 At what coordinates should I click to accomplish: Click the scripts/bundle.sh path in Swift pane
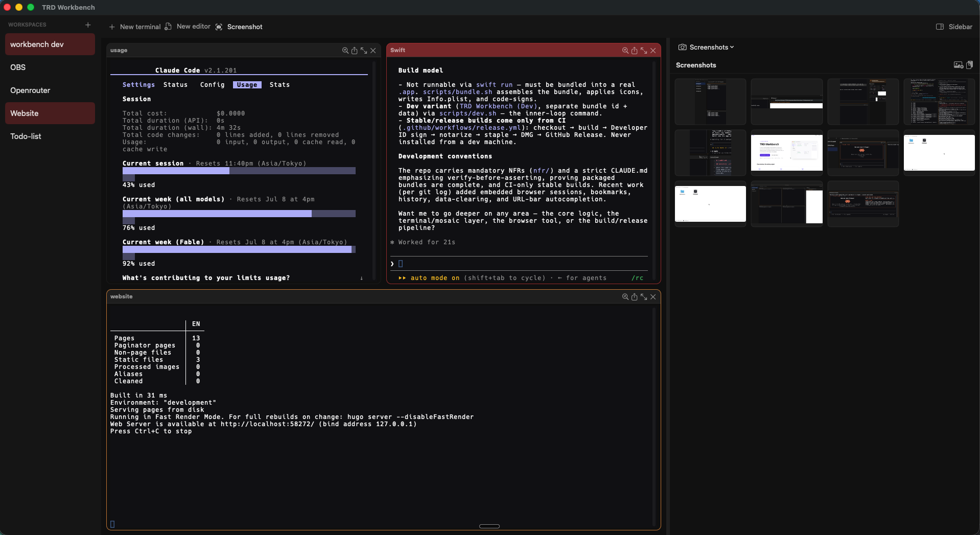coord(457,92)
